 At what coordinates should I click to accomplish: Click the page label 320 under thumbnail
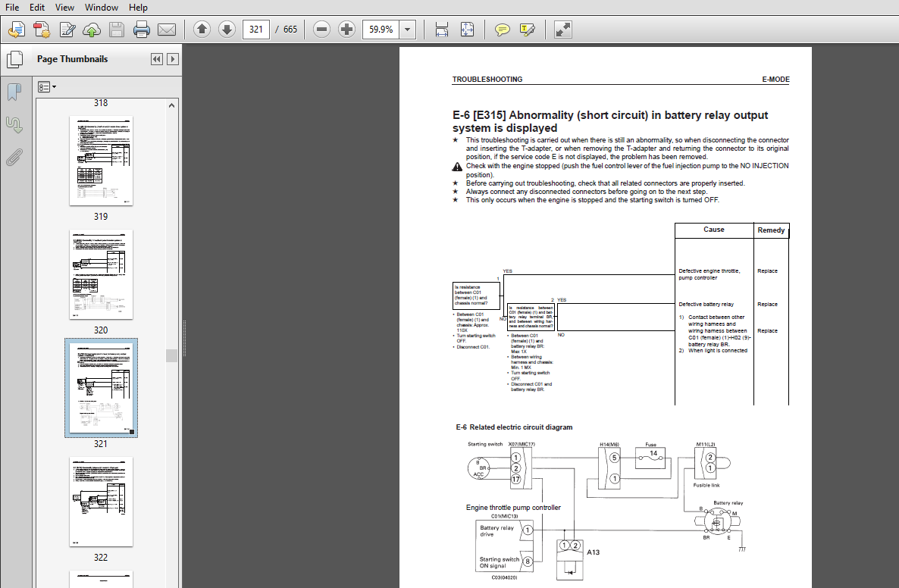(101, 330)
